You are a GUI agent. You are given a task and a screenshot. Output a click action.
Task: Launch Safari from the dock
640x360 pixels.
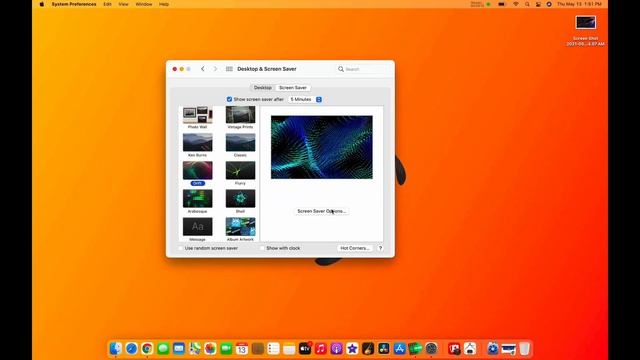(131, 349)
